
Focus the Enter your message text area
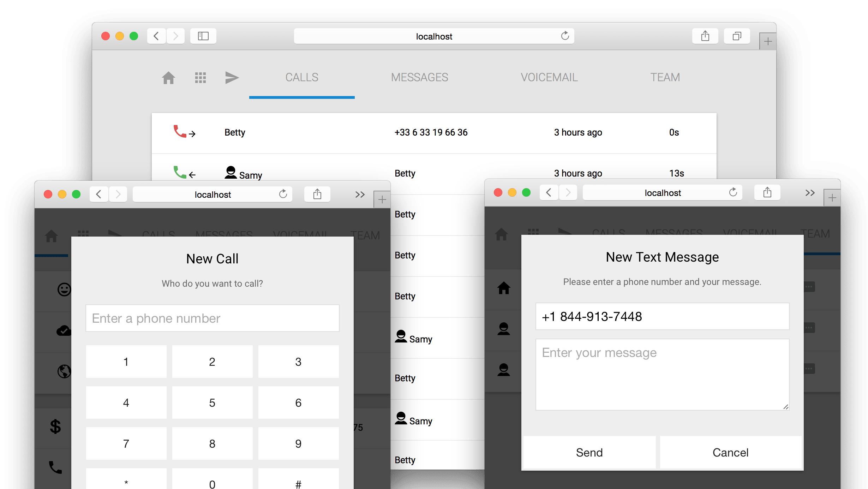pos(662,374)
